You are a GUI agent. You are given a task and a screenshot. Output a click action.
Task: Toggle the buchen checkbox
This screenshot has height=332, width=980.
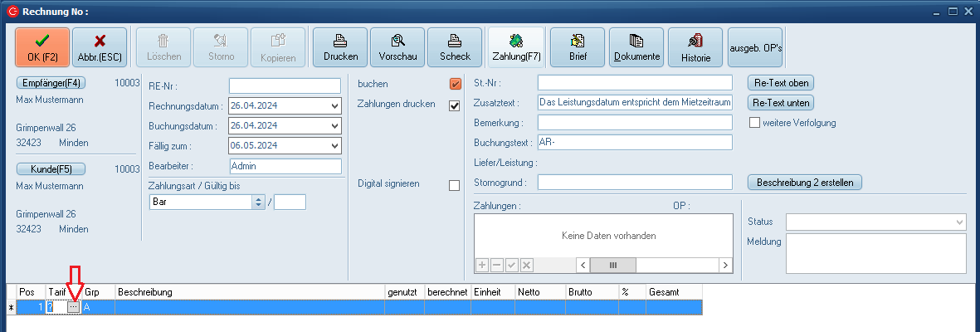tap(455, 84)
